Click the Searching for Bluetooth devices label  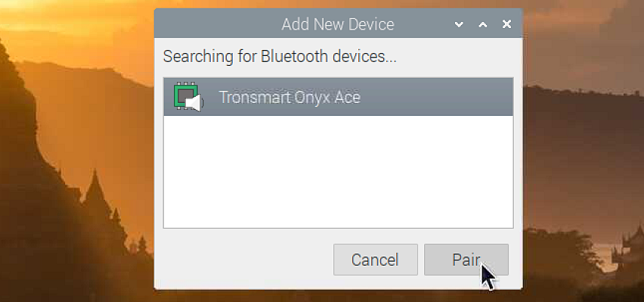point(280,56)
